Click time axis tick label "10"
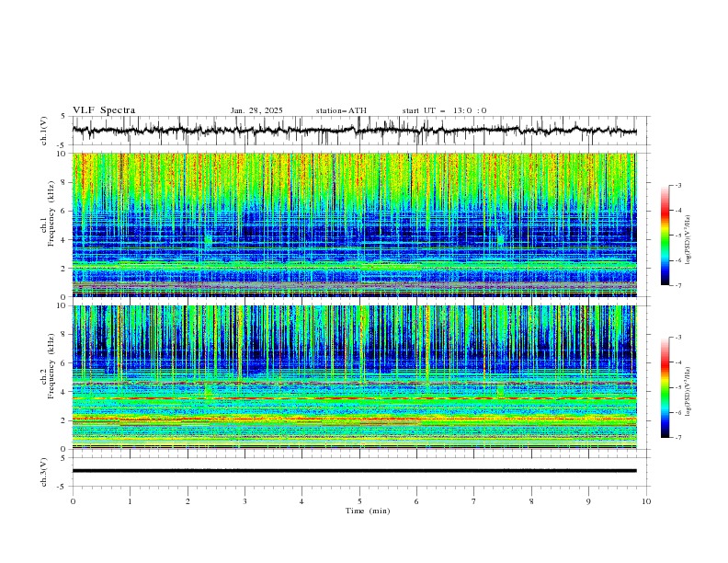This screenshot has width=728, height=563. (x=646, y=501)
